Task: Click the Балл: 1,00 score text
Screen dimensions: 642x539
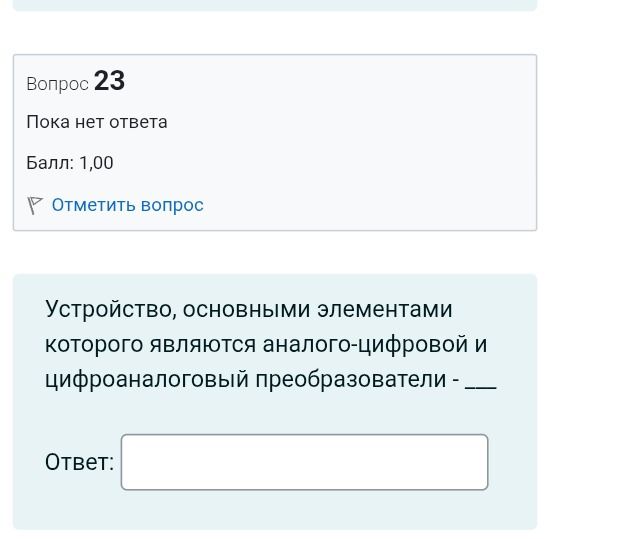Action: pos(70,163)
